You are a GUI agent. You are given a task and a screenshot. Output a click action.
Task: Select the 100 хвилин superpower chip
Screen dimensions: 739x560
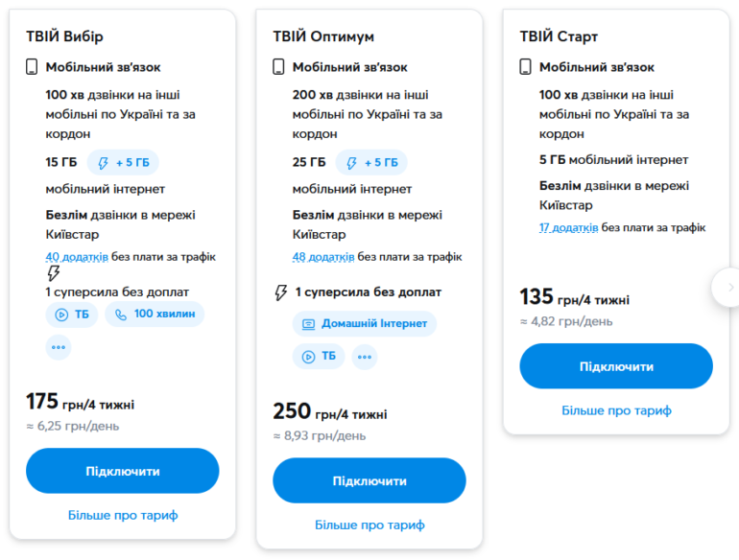(155, 315)
